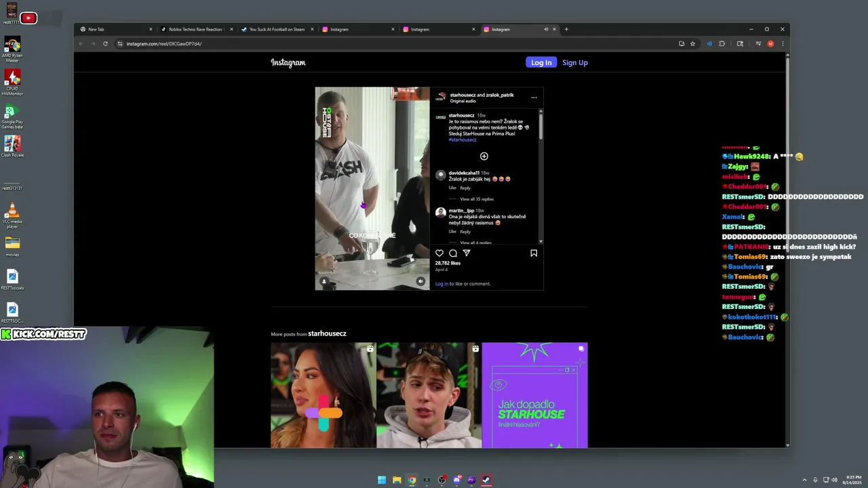Click the Sign Up link in header

click(x=575, y=62)
